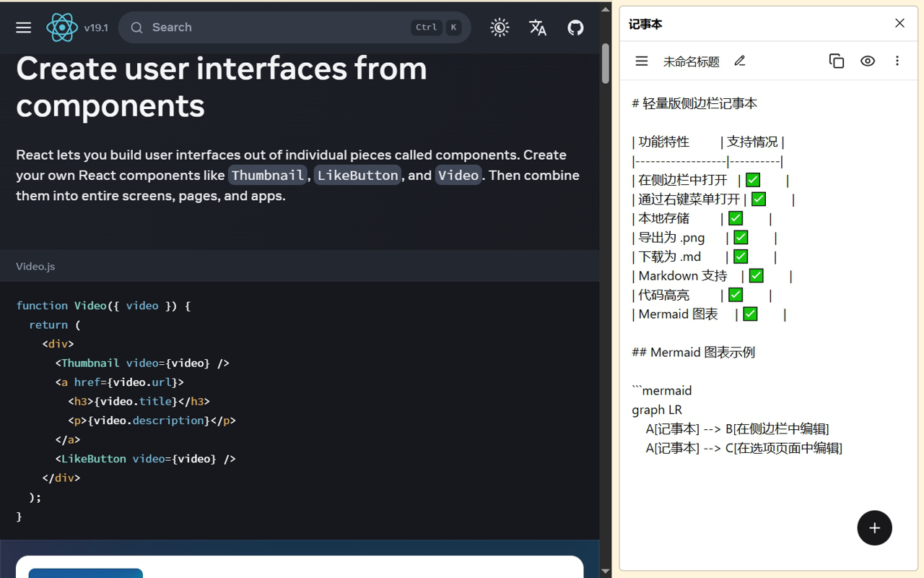Open the GitHub repository icon
924x578 pixels.
point(575,27)
